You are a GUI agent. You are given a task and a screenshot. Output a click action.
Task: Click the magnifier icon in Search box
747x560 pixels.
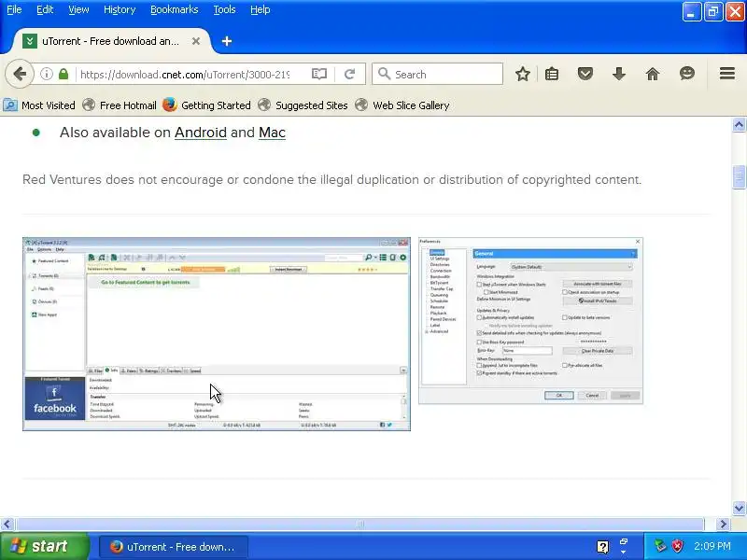pos(384,74)
